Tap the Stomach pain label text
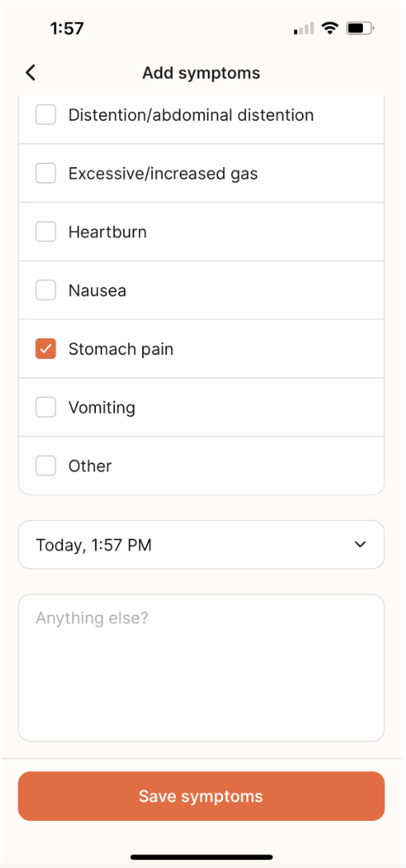 [x=121, y=349]
